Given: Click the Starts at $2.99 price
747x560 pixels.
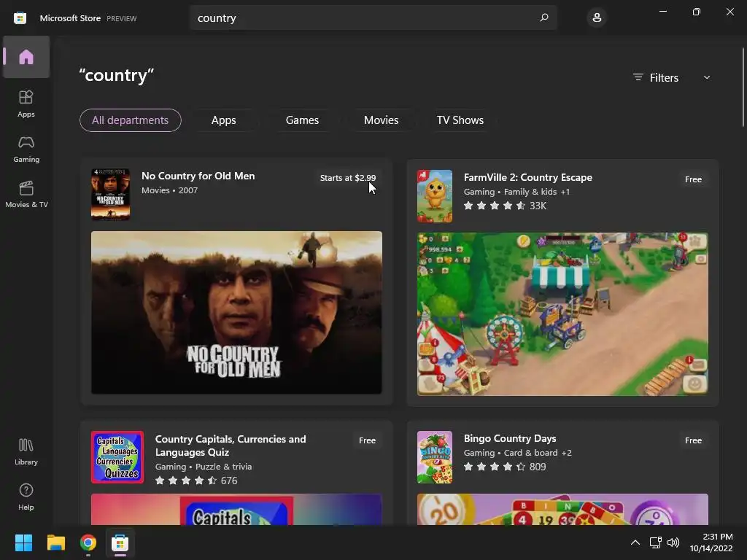Looking at the screenshot, I should 348,178.
